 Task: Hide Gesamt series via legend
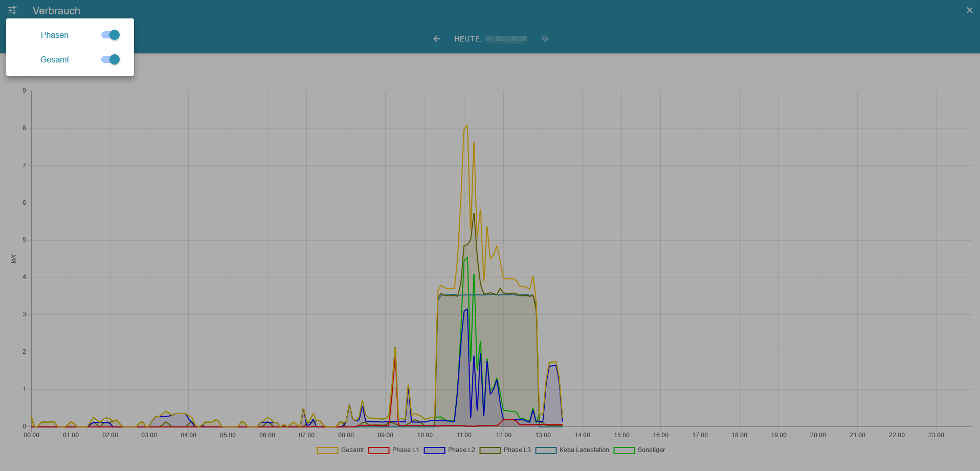tap(341, 450)
